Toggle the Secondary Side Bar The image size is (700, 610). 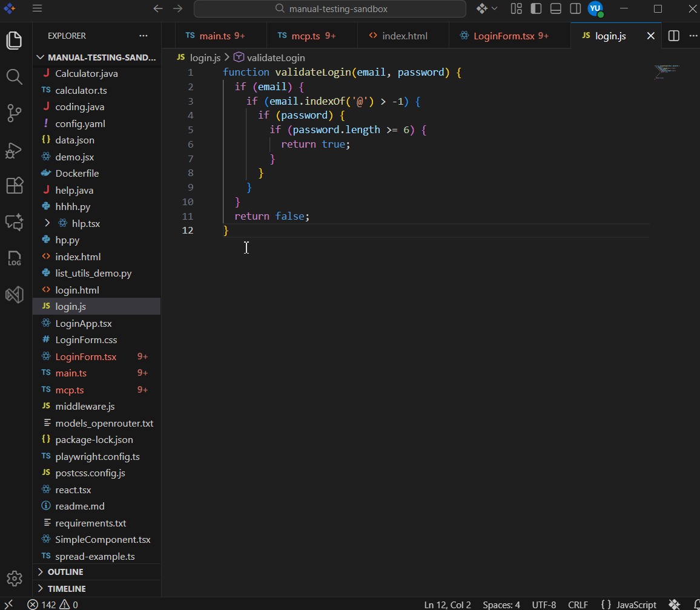coord(575,8)
